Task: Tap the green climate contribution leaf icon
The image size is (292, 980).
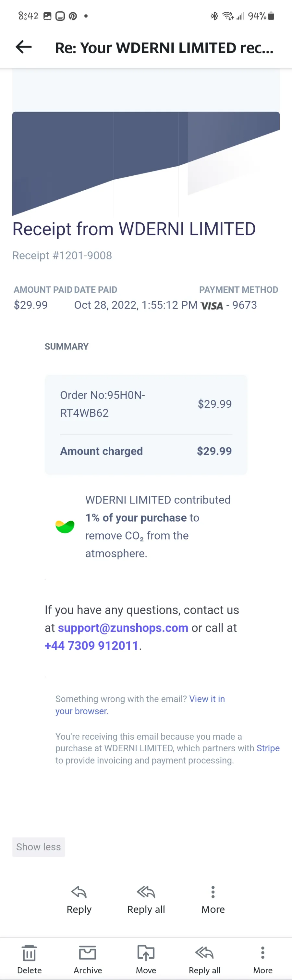Action: (65, 527)
